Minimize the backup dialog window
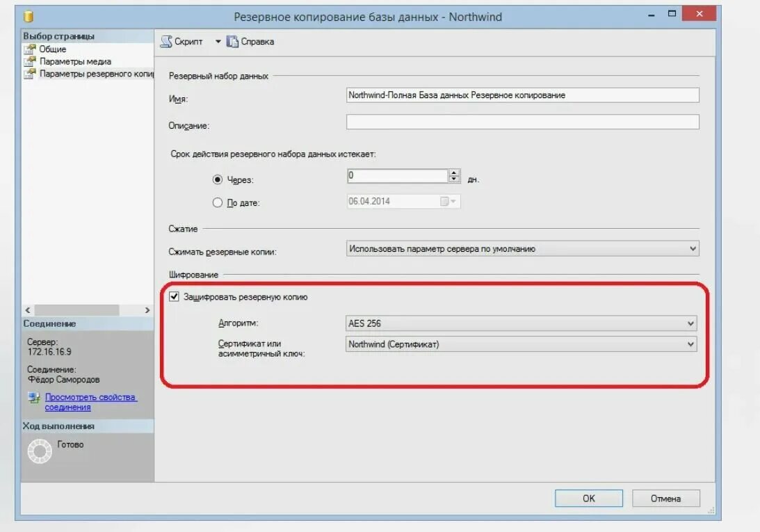The width and height of the screenshot is (760, 532). tap(652, 15)
